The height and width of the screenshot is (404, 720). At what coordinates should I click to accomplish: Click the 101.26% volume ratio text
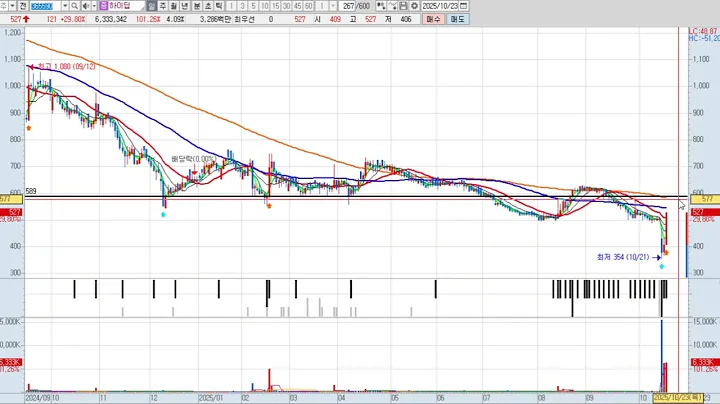148,19
